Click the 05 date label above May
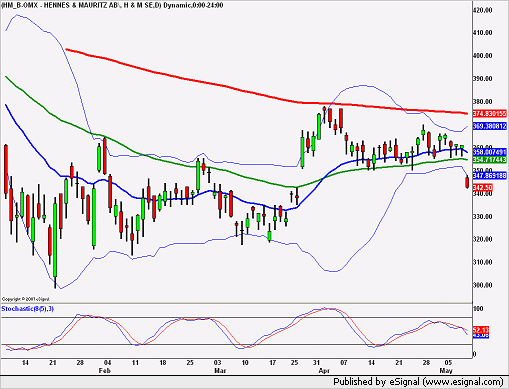Image resolution: width=509 pixels, height=389 pixels. [x=448, y=363]
